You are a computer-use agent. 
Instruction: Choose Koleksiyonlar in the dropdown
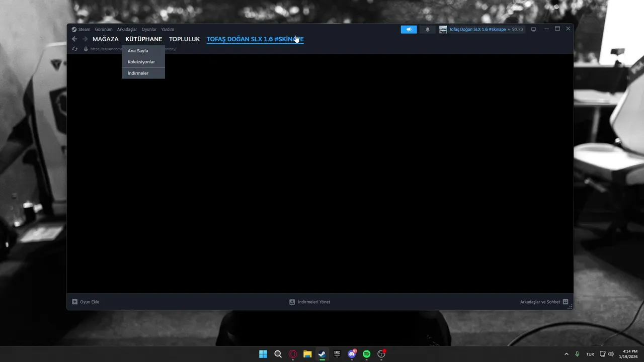pyautogui.click(x=143, y=62)
